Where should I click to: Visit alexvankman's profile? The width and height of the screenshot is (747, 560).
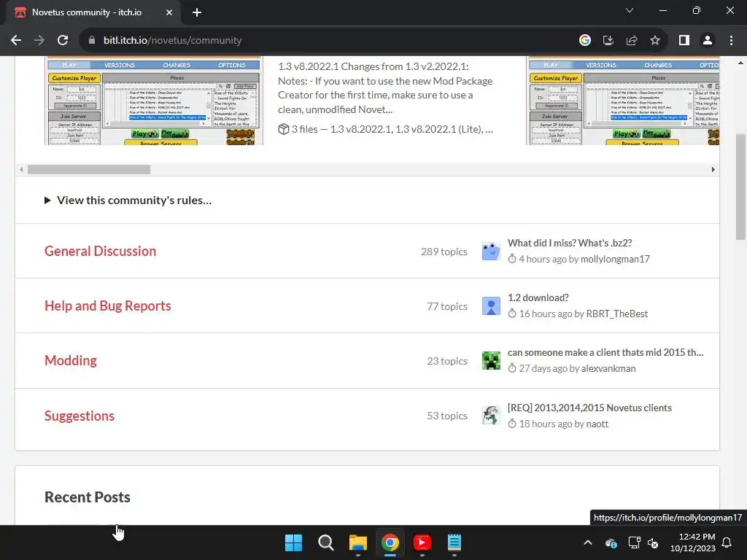(608, 368)
